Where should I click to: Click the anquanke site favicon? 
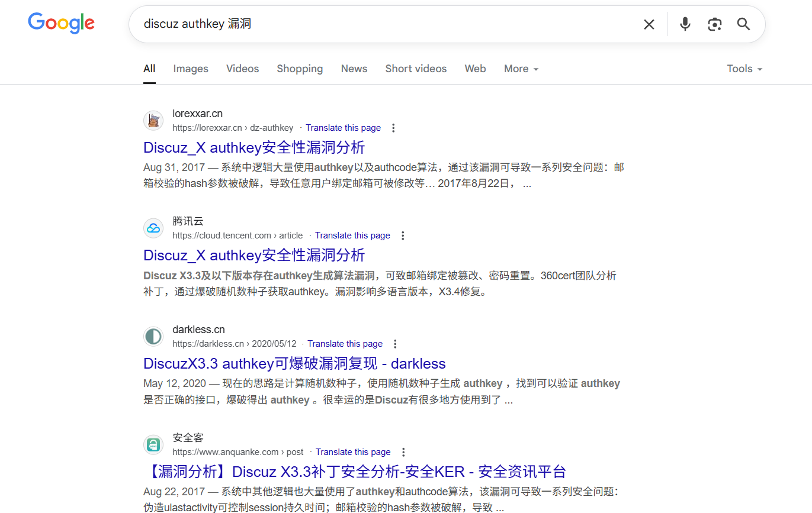(153, 445)
